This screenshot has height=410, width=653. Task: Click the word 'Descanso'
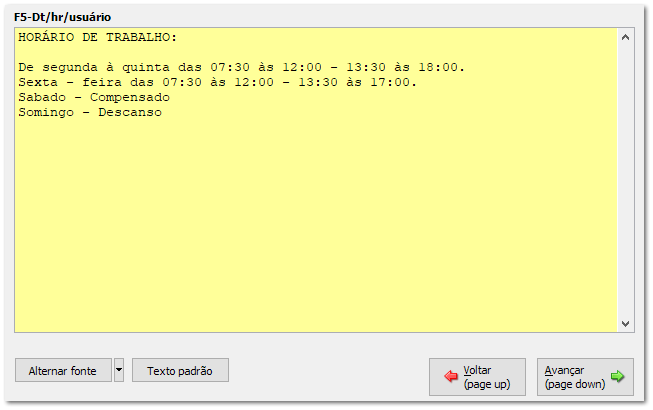130,112
